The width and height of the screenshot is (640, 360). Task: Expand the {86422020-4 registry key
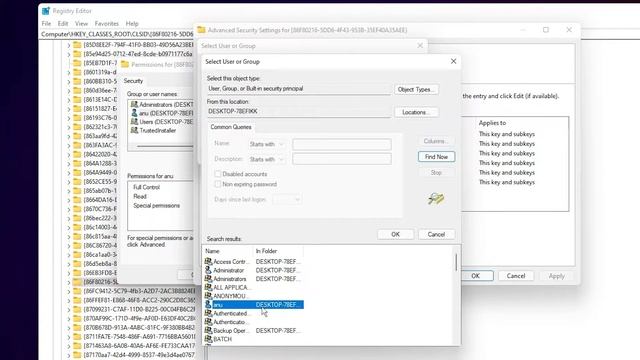(69, 154)
